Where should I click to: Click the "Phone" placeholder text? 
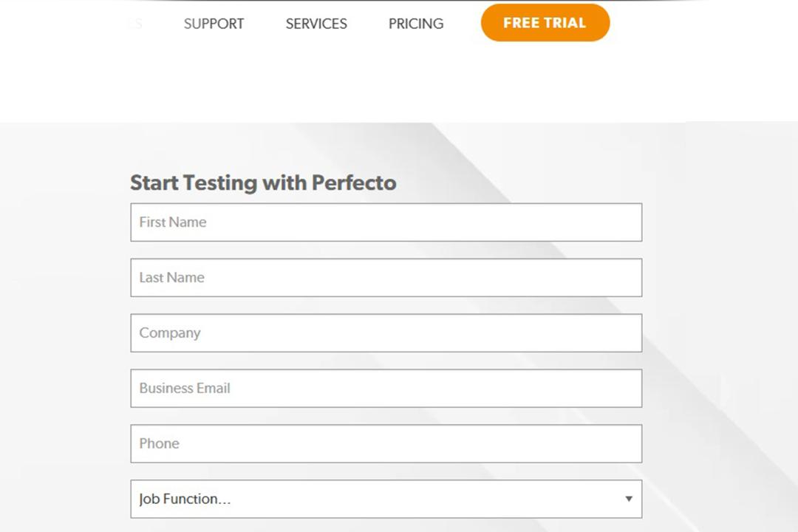(x=160, y=443)
